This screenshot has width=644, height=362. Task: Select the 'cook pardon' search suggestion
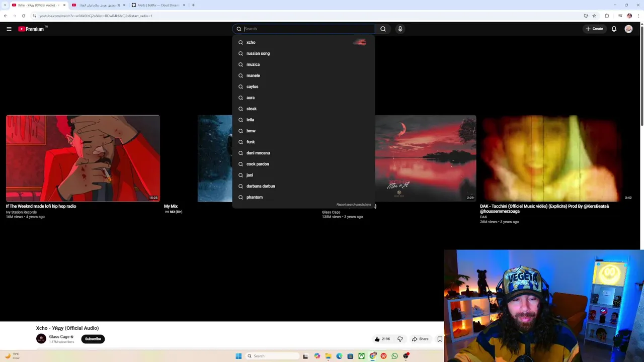(303, 164)
